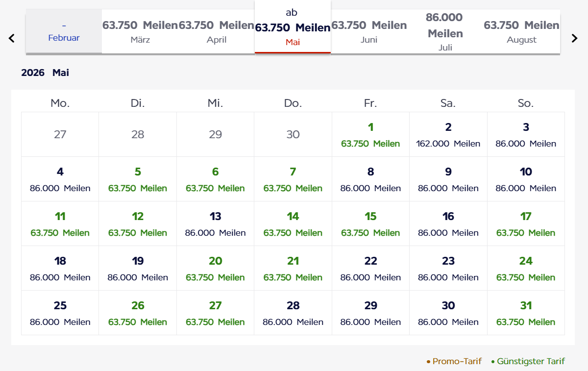The image size is (588, 371).
Task: Click the Promo-Tarif legend label
Action: (457, 361)
